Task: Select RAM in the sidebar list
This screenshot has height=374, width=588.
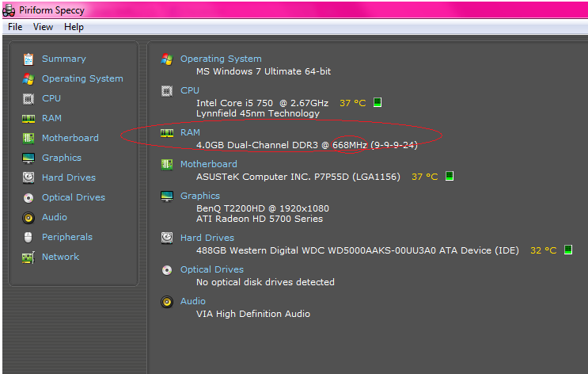Action: pyautogui.click(x=51, y=118)
